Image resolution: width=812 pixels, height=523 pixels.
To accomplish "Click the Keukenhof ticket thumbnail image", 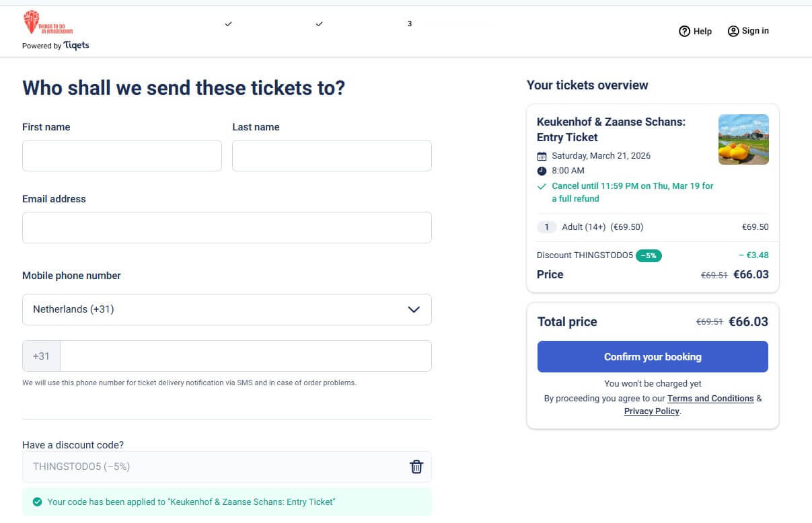I will tap(743, 140).
